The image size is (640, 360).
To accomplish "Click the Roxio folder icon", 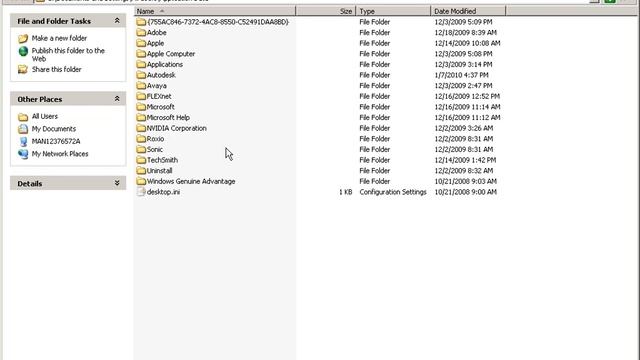I will [141, 138].
